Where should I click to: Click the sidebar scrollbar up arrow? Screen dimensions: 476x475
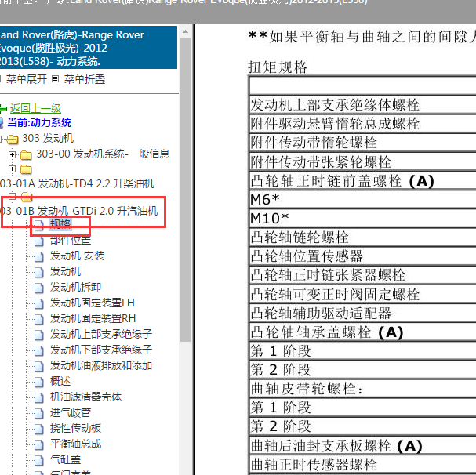pyautogui.click(x=186, y=31)
